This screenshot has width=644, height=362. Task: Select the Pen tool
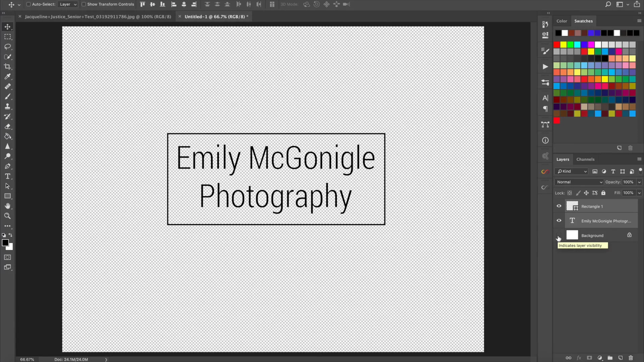(7, 166)
